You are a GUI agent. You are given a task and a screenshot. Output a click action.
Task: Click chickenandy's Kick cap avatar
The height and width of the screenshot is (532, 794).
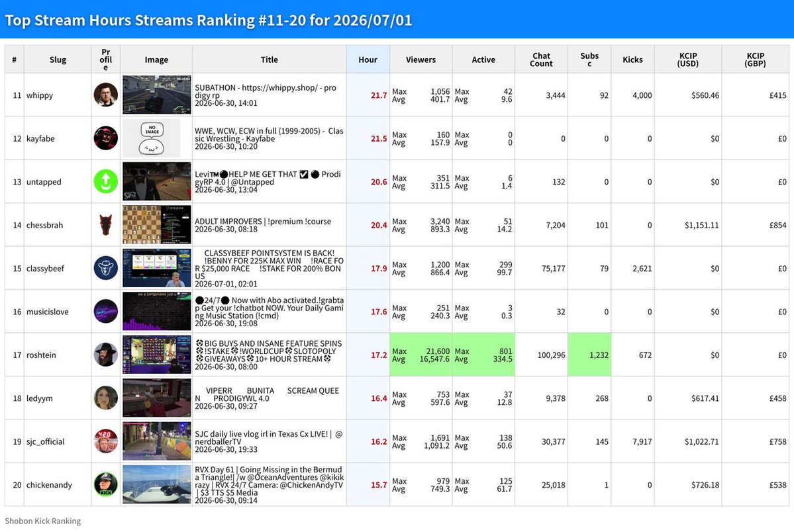(x=106, y=484)
